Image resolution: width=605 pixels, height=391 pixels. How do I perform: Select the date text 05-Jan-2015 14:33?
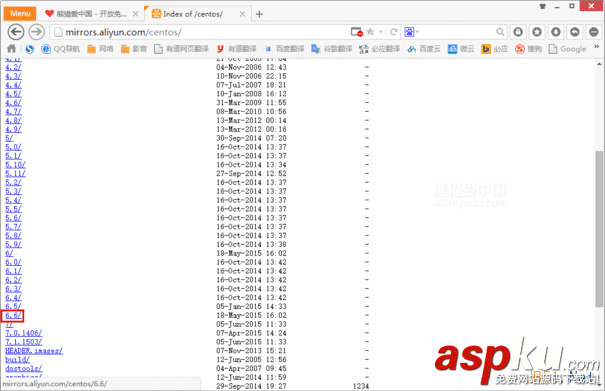[251, 306]
